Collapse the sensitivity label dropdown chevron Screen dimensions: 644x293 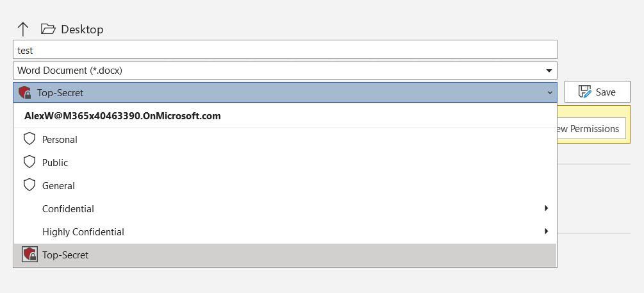(x=550, y=93)
